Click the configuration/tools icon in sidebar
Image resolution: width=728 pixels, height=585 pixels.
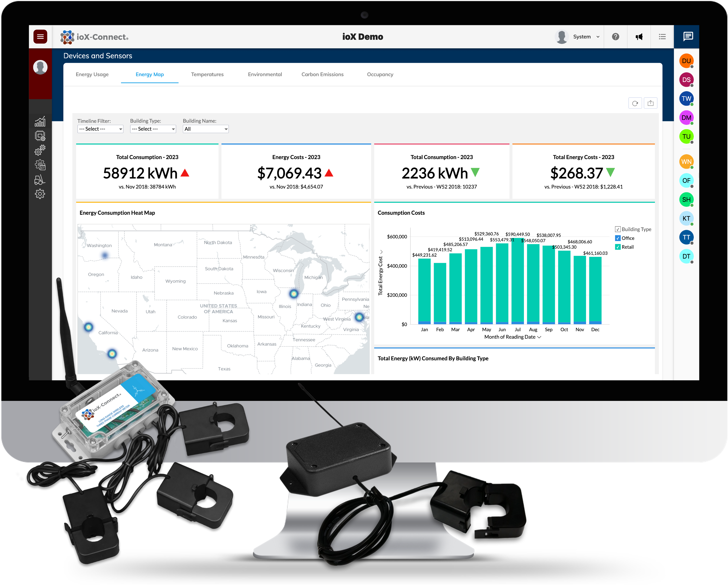(41, 195)
